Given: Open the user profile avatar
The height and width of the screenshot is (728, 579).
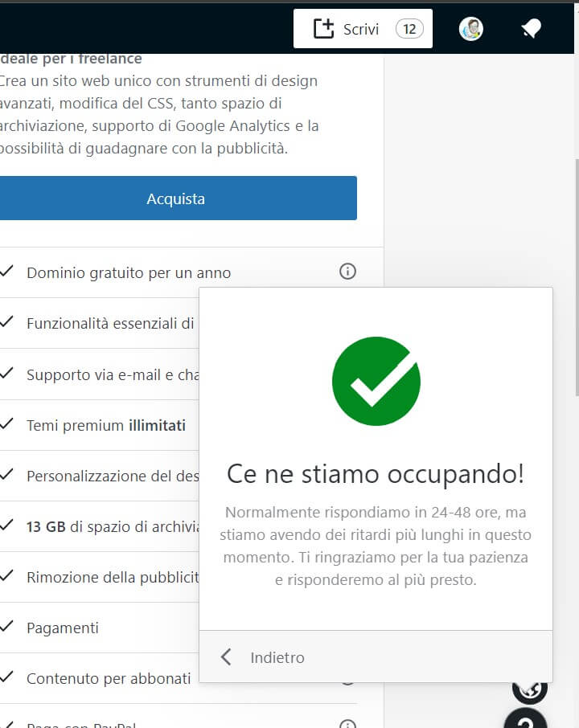Looking at the screenshot, I should click(470, 29).
